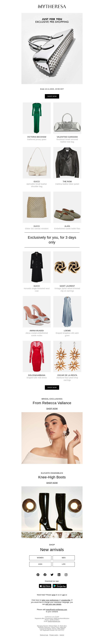Select the MEN new arrivals button
This screenshot has width=104, height=644.
pyautogui.click(x=64, y=558)
